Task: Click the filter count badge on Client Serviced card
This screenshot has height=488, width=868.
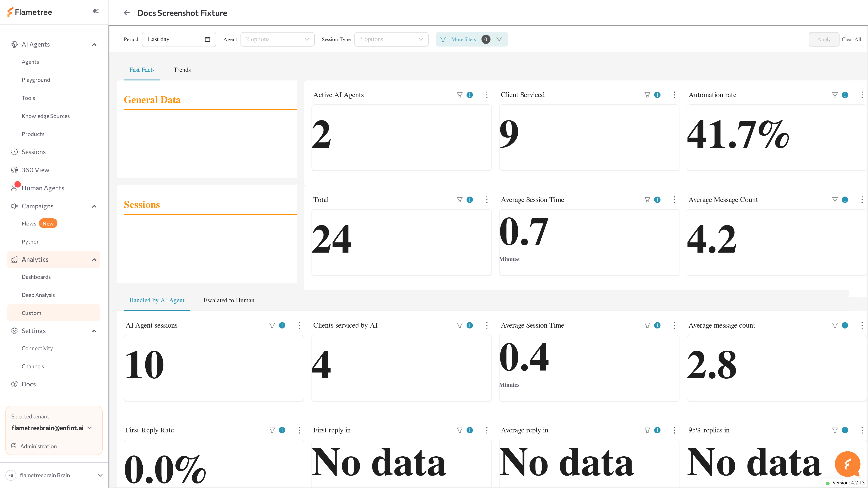Action: coord(657,95)
